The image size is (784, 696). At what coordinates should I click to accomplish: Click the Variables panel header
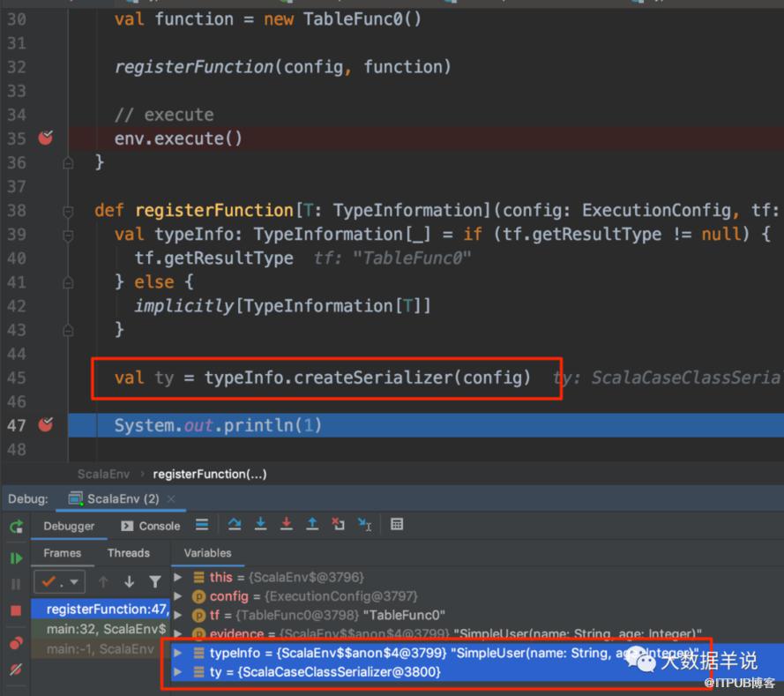(207, 553)
